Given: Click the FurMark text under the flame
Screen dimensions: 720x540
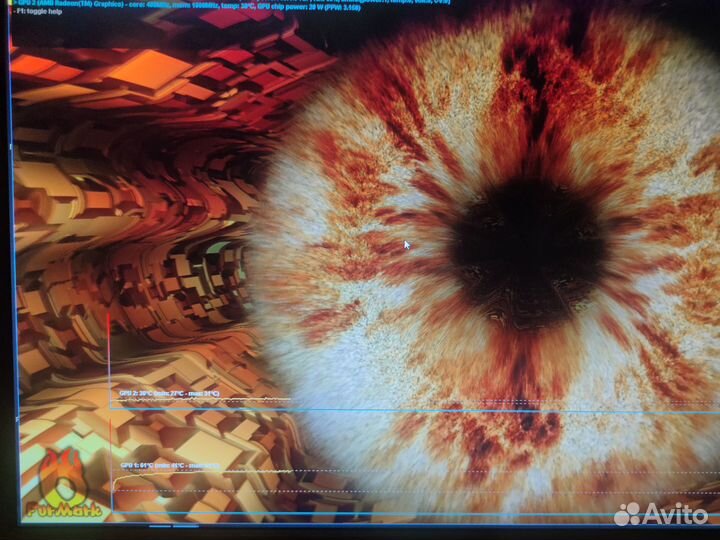Looking at the screenshot, I should 63,507.
